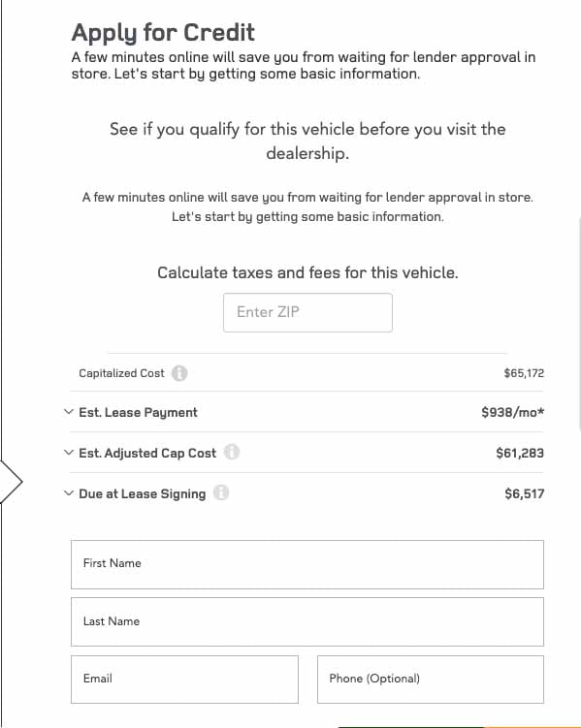Click the vertical scrollbar on the right

(x=579, y=324)
